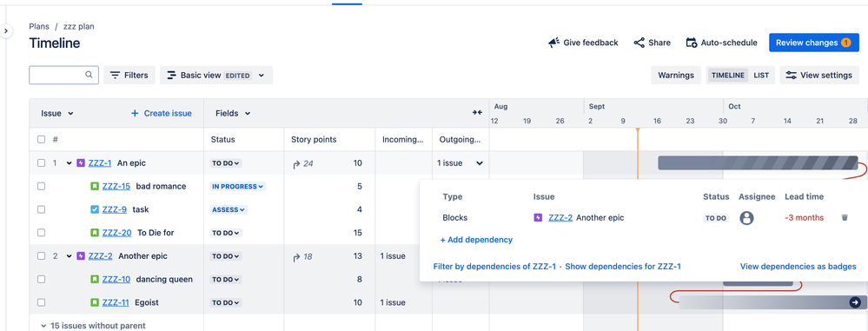Image resolution: width=868 pixels, height=331 pixels.
Task: Collapse the ZZZ-2 Another epic row
Action: [x=70, y=256]
